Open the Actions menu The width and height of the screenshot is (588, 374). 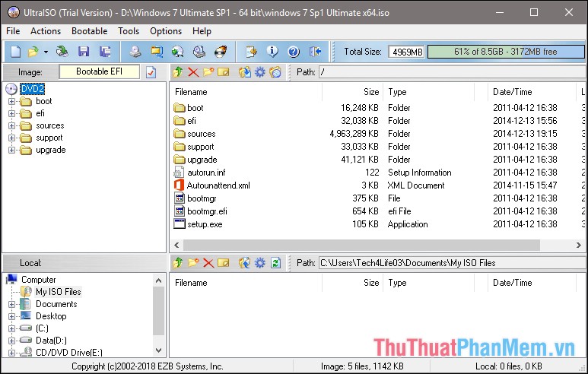(x=46, y=31)
